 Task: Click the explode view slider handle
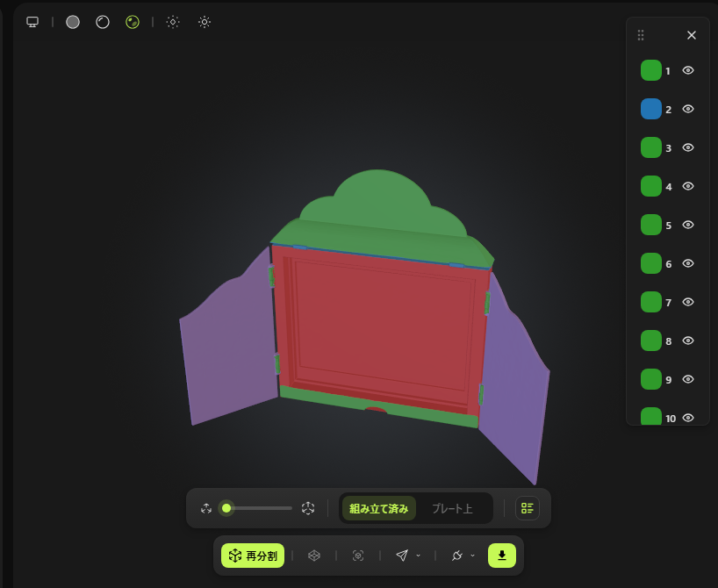click(x=226, y=508)
